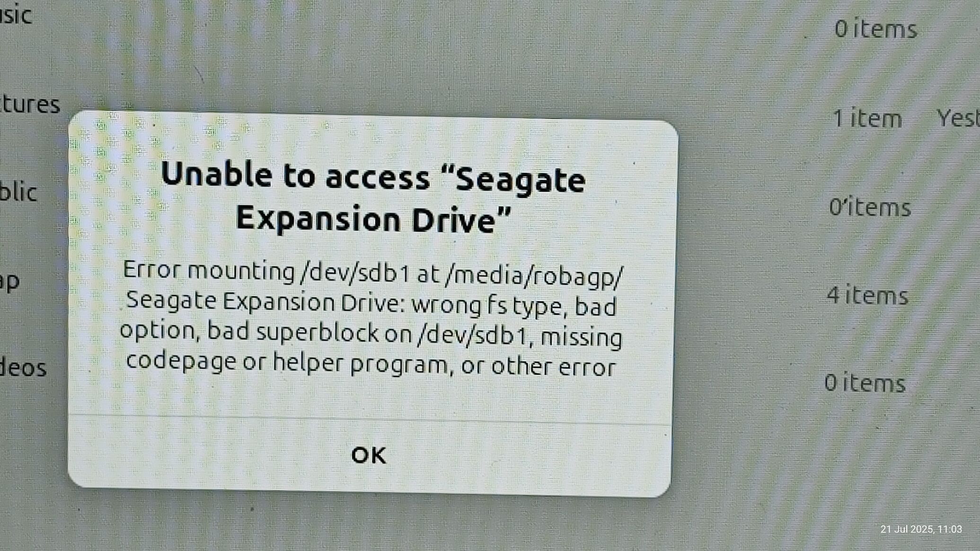Viewport: 980px width, 551px height.
Task: Click the Public row "0 items" size
Action: pyautogui.click(x=870, y=207)
